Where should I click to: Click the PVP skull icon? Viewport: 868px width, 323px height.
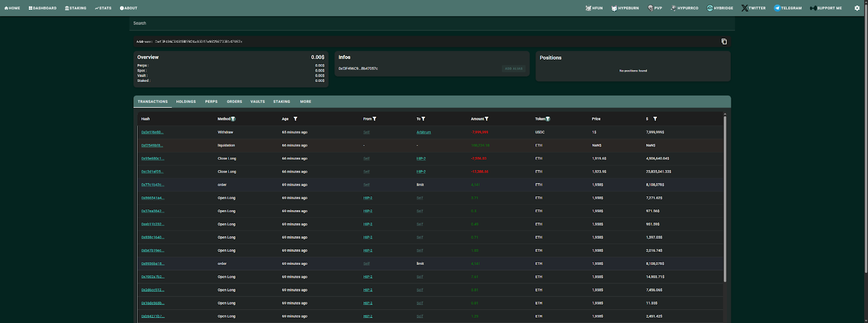[x=650, y=8]
